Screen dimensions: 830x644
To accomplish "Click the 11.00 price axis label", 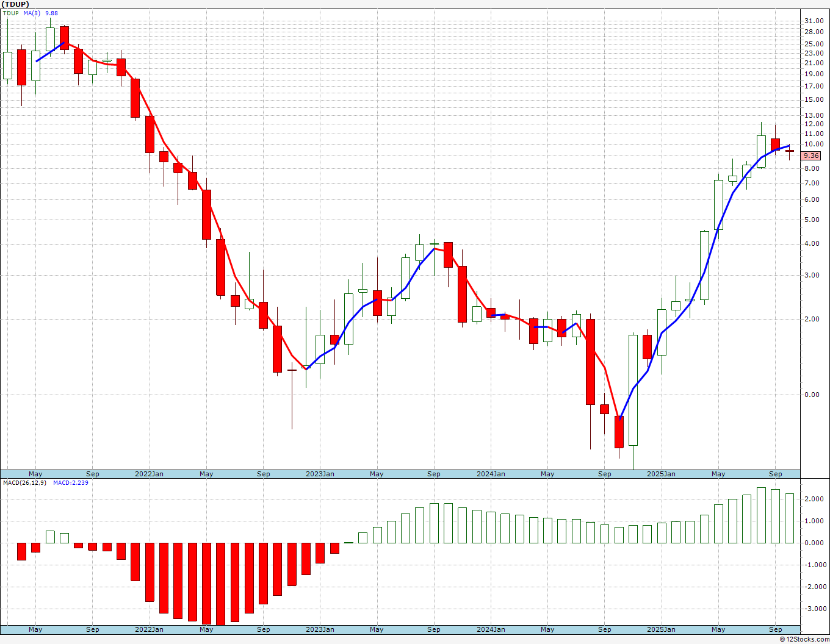I will point(815,134).
